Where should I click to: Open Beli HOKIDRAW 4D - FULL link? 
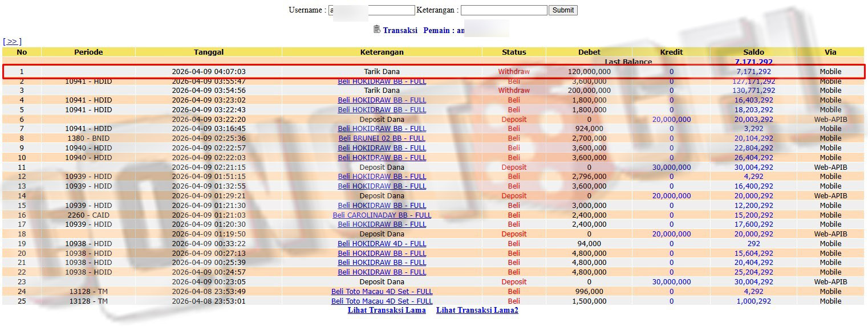pos(382,244)
